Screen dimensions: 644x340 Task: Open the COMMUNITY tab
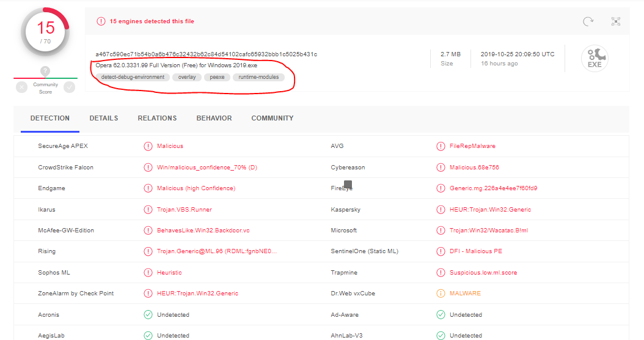pyautogui.click(x=273, y=119)
